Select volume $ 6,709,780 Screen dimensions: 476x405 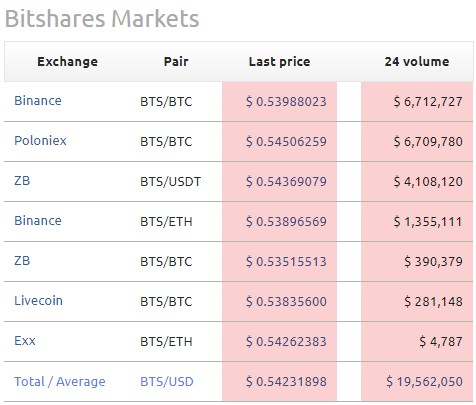pyautogui.click(x=428, y=142)
